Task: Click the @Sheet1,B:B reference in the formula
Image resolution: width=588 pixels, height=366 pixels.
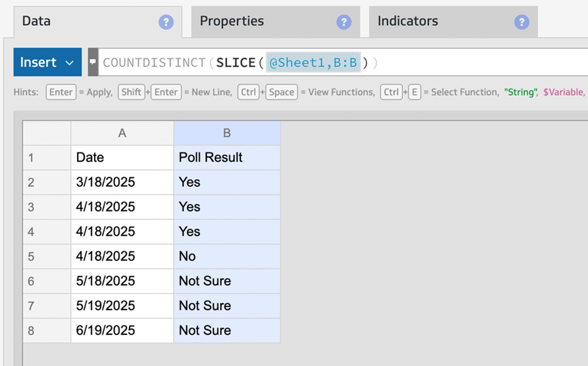Action: pyautogui.click(x=313, y=63)
